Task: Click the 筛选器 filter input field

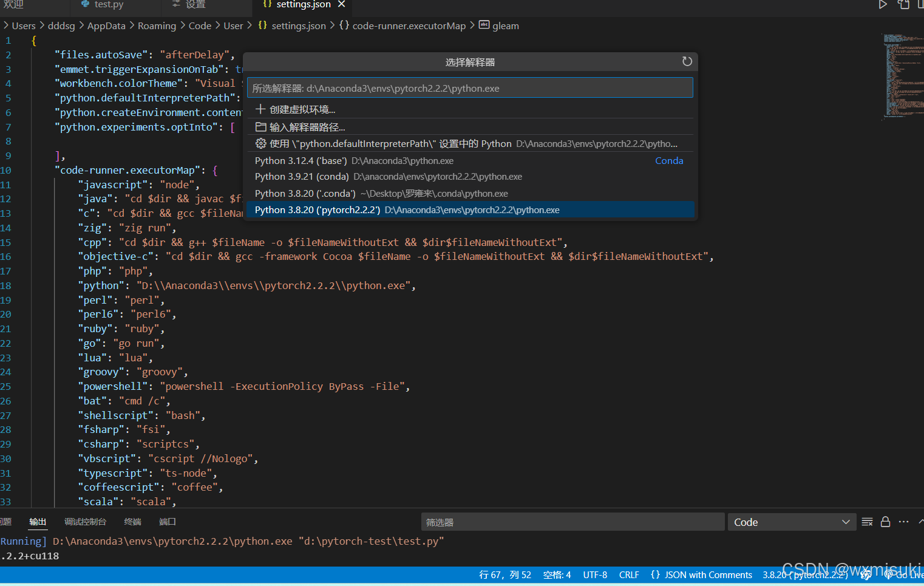Action: pyautogui.click(x=571, y=522)
